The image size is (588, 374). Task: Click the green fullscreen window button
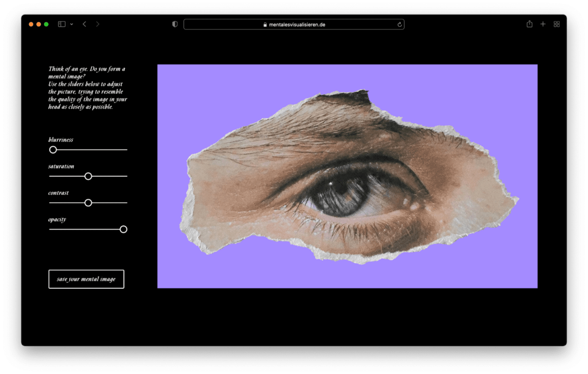pos(46,24)
